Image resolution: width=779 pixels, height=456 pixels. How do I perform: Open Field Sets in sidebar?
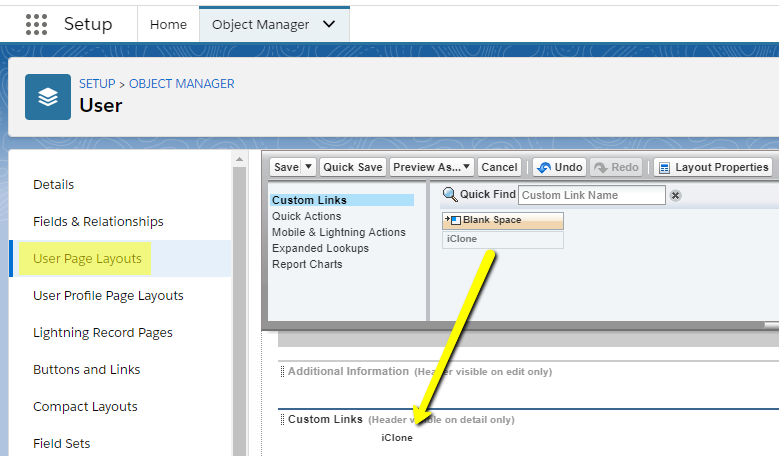click(x=62, y=443)
